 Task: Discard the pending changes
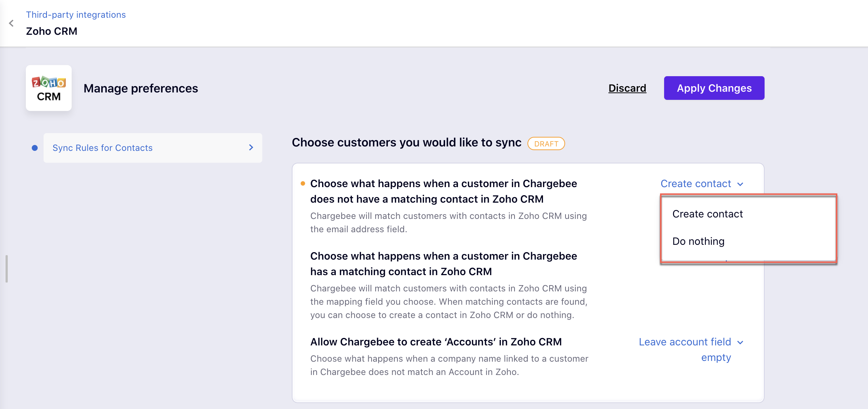click(627, 88)
